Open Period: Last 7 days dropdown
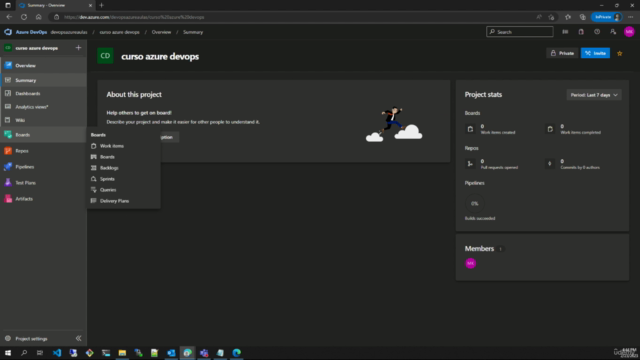640x360 pixels. point(594,95)
